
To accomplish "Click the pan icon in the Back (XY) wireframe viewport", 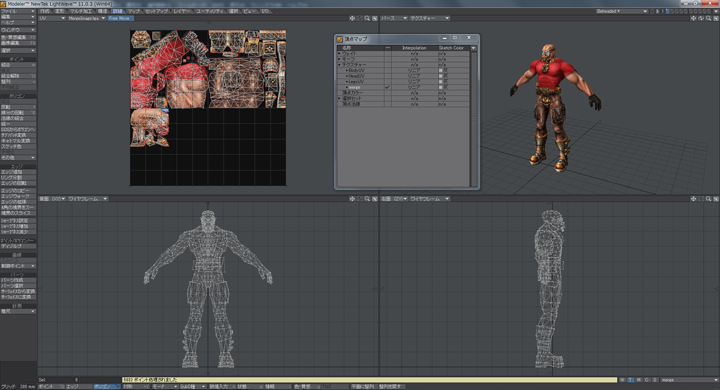I will (352, 199).
